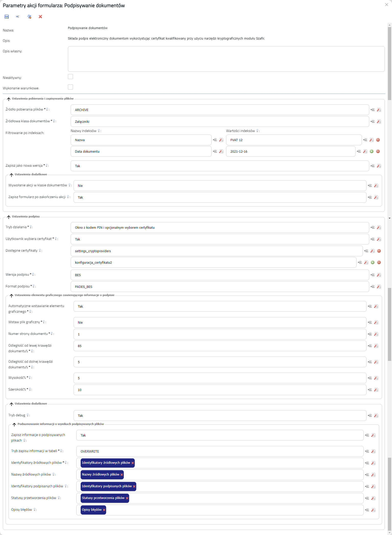Open the Tryb działania dropdown field
The image size is (392, 535).
[220, 227]
